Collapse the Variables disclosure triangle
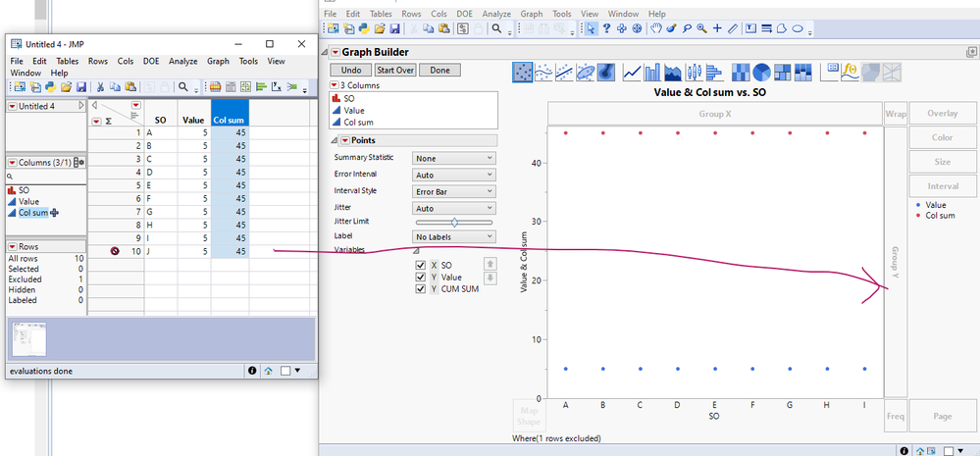The image size is (980, 456). coord(416,250)
